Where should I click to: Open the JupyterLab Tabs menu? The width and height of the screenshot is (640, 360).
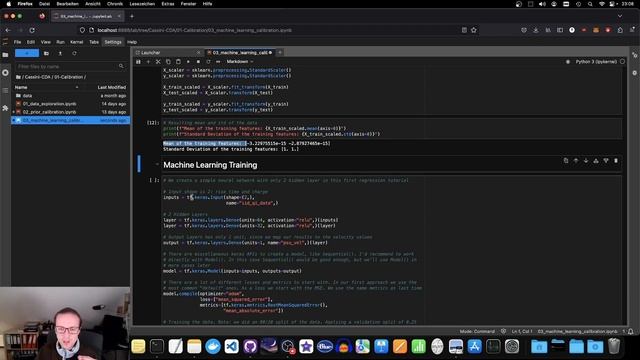pyautogui.click(x=94, y=42)
